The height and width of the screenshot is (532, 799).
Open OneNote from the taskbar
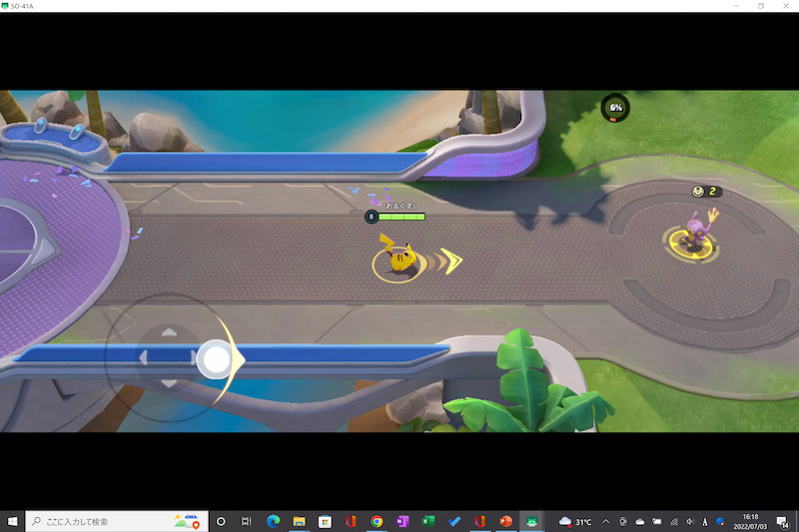tap(402, 521)
